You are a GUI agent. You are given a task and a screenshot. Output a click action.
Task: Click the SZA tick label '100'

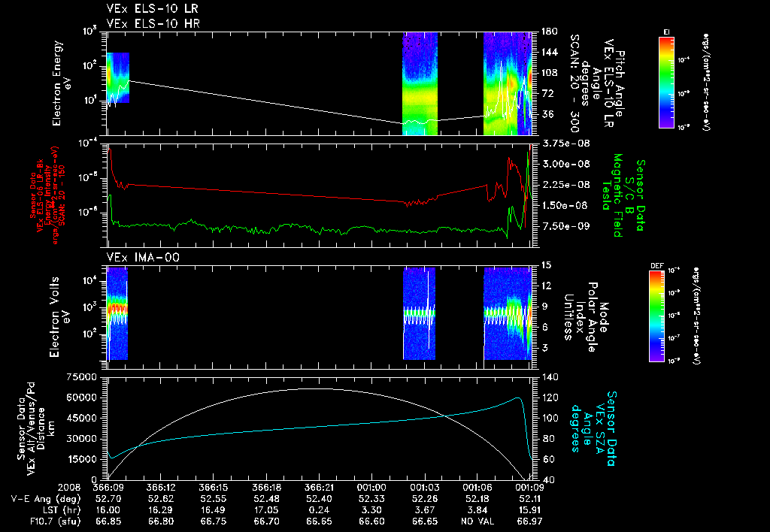[x=550, y=419]
